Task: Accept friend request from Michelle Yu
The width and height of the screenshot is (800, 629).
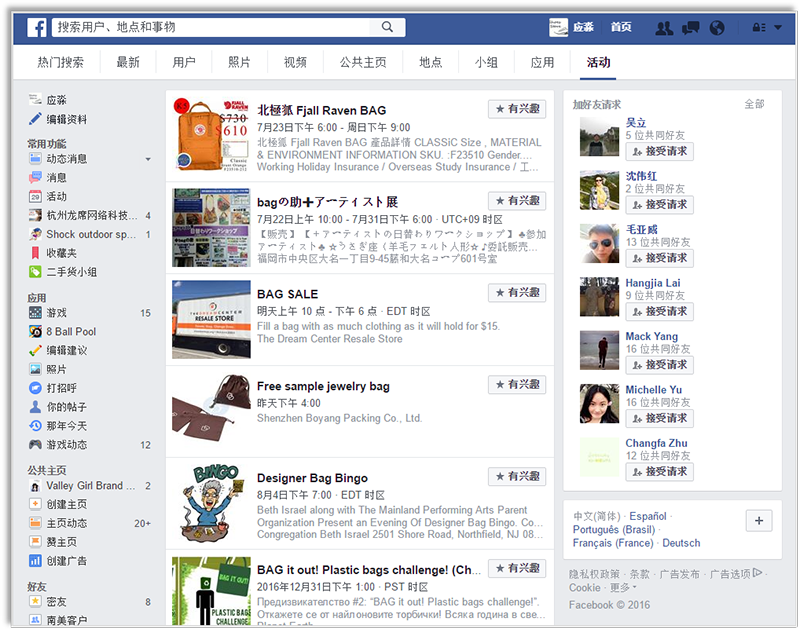Action: 660,418
